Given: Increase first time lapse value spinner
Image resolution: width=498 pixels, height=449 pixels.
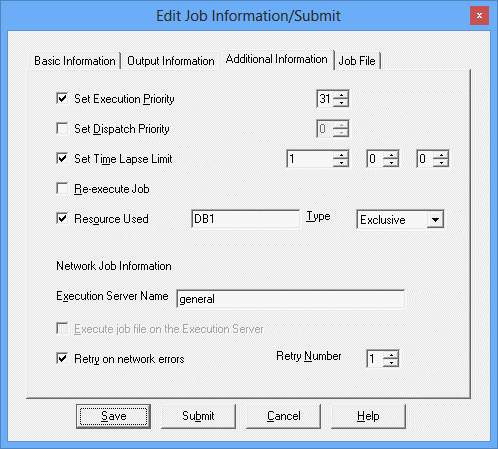Looking at the screenshot, I should (x=341, y=155).
